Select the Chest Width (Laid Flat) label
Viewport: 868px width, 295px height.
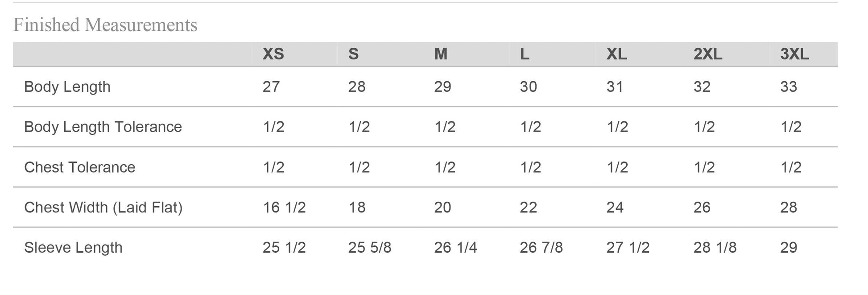pyautogui.click(x=103, y=208)
